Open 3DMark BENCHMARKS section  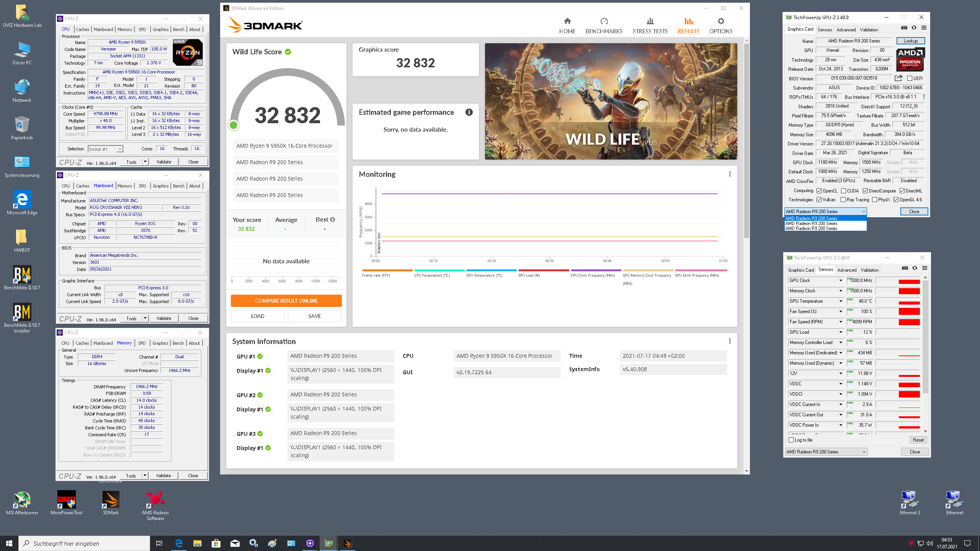point(604,26)
